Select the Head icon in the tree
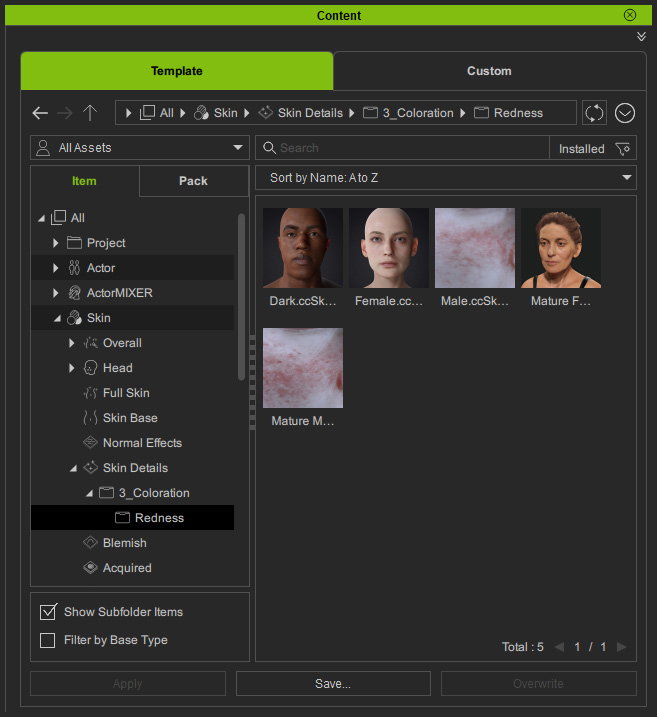The width and height of the screenshot is (657, 717). click(x=90, y=368)
